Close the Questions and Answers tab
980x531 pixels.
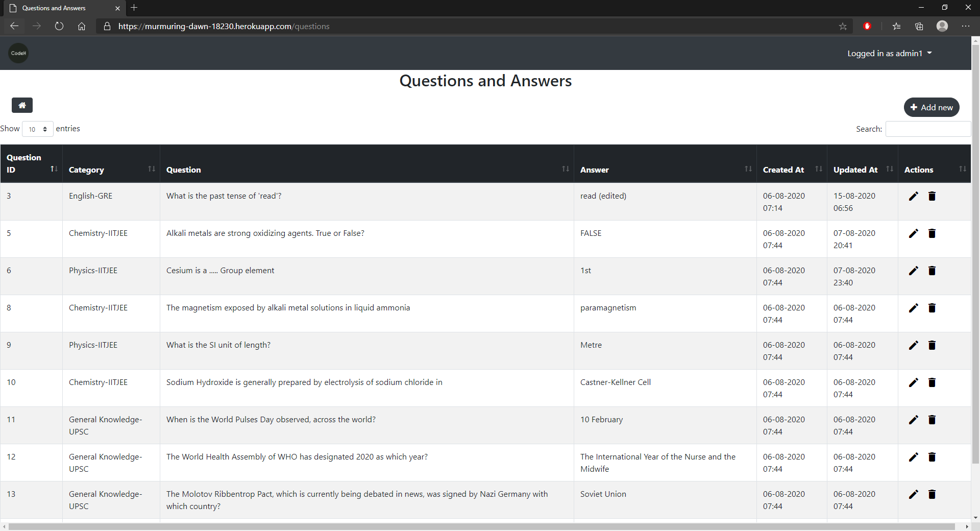tap(117, 8)
